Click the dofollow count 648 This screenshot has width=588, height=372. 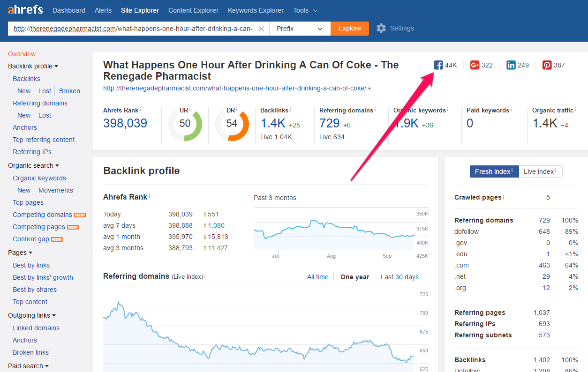click(544, 231)
